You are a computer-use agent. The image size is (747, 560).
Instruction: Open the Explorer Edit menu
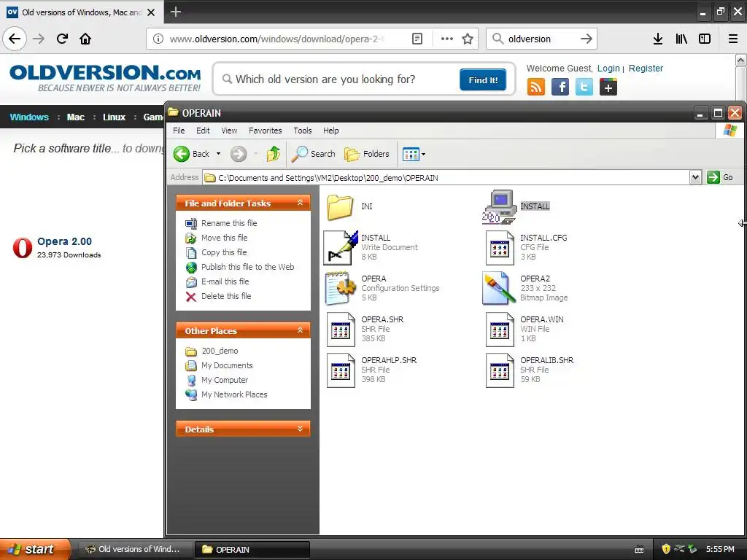[203, 131]
